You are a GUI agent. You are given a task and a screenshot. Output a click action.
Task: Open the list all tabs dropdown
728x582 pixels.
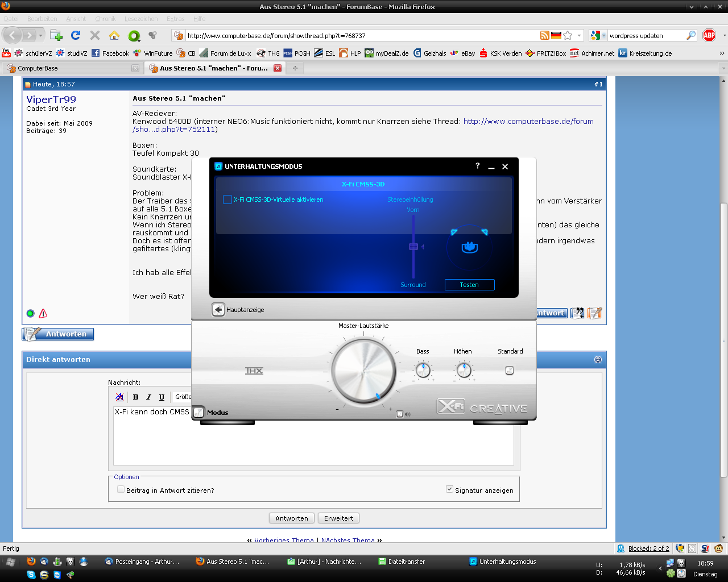point(723,68)
